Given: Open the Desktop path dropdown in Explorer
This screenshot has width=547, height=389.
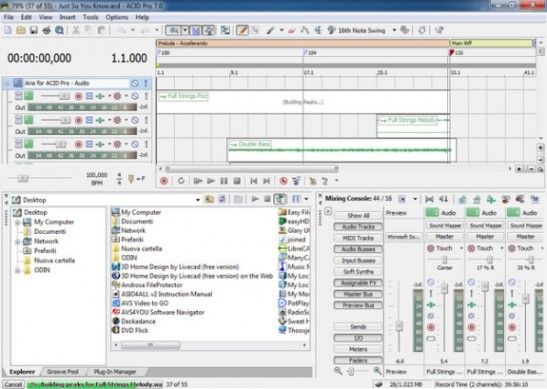Looking at the screenshot, I should pos(197,200).
